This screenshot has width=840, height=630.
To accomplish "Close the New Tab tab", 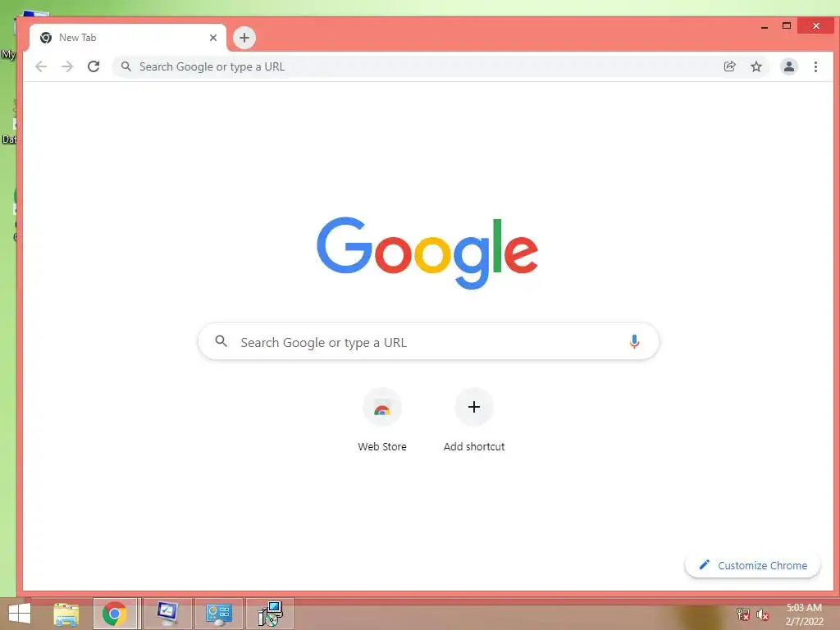I will tap(212, 38).
